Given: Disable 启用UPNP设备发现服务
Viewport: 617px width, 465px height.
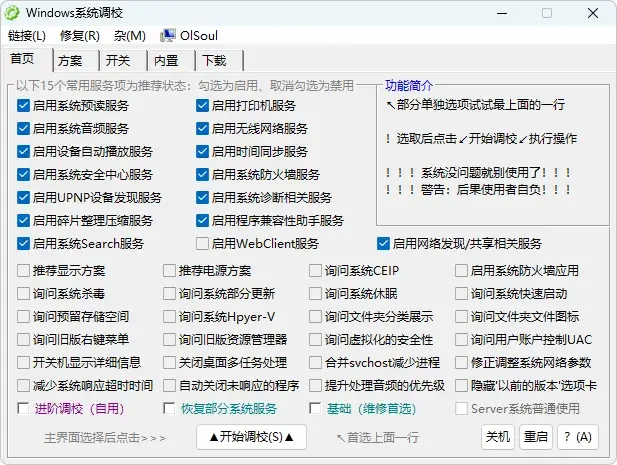Looking at the screenshot, I should tap(23, 197).
